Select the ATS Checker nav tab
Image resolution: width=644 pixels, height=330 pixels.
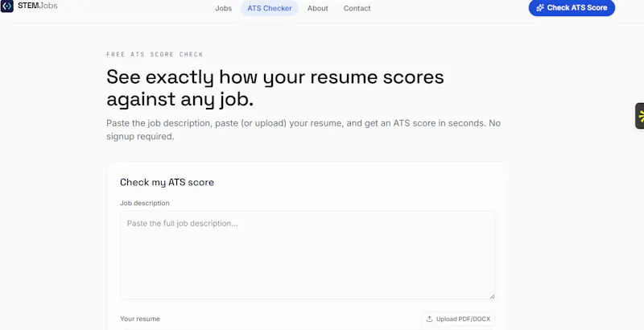tap(270, 8)
